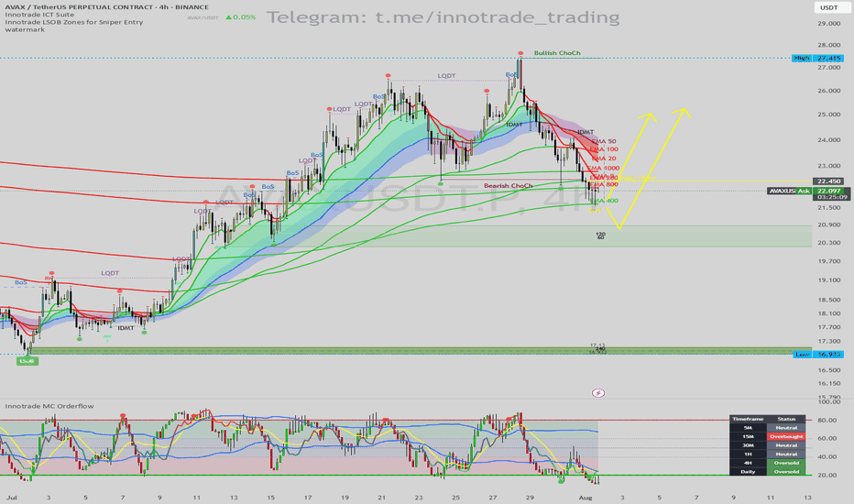Click the 30M row timeframe cell

tap(748, 445)
